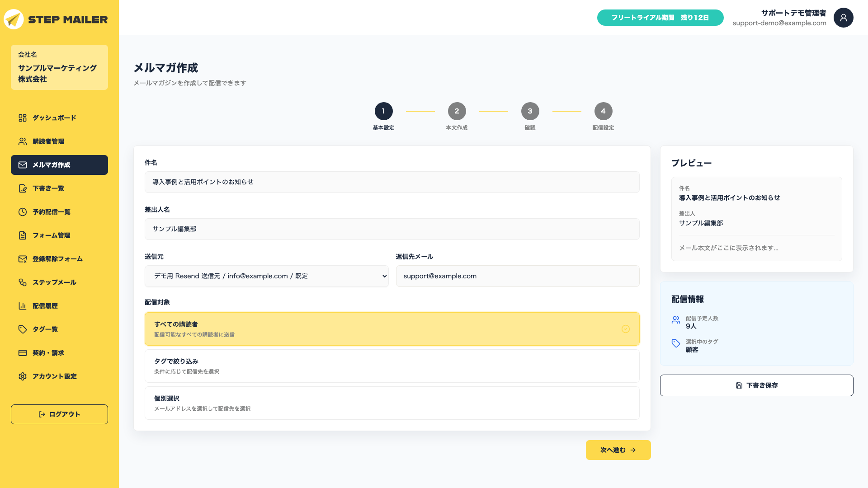
Task: Click preview subject 導入事例と活用ポイントのお知らせ
Action: coord(729,198)
